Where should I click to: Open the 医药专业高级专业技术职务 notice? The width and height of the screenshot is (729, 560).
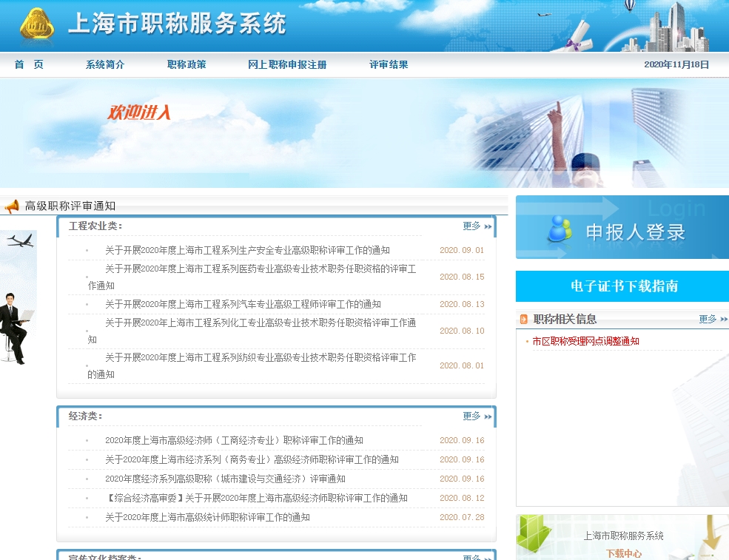pos(252,277)
